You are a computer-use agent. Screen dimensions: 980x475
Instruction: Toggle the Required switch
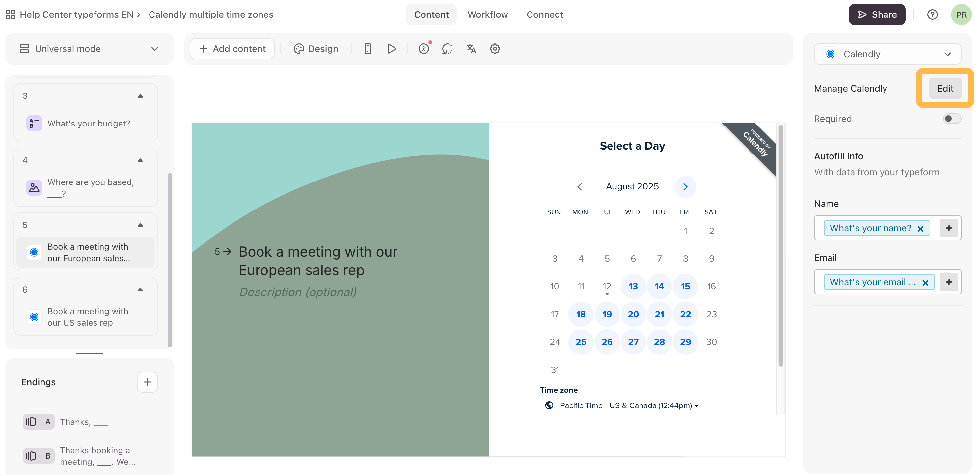point(952,119)
